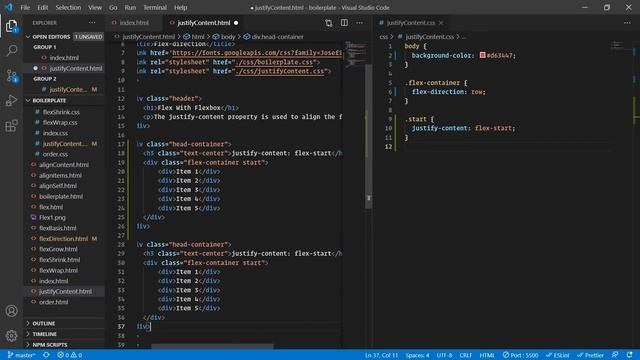640x360 pixels.
Task: Follow ./css/boilerplate.css link
Action: click(275, 62)
